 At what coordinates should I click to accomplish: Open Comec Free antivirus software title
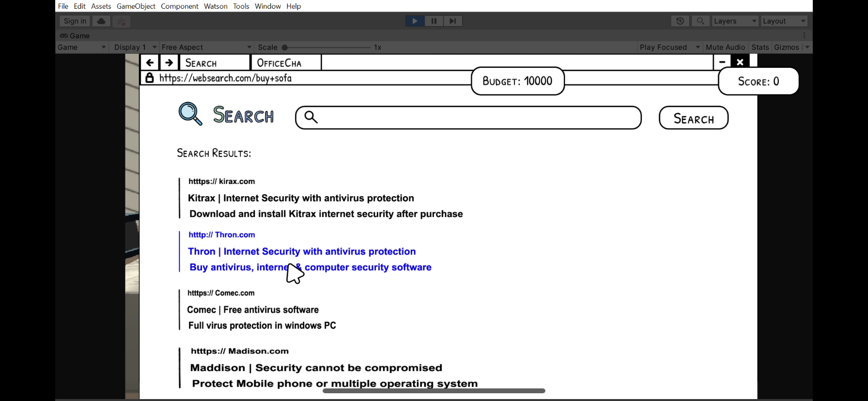point(253,310)
